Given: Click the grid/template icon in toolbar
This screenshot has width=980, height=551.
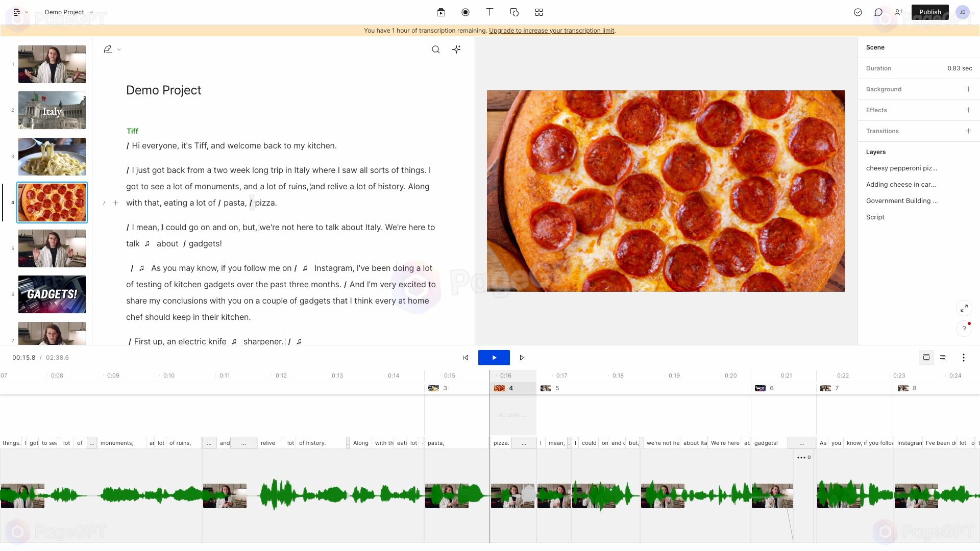Looking at the screenshot, I should click(538, 12).
